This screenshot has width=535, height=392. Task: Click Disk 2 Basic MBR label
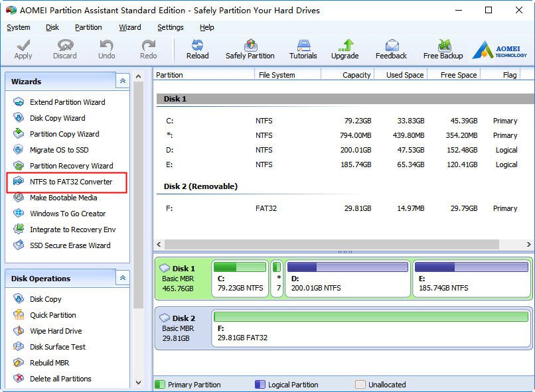click(x=178, y=328)
